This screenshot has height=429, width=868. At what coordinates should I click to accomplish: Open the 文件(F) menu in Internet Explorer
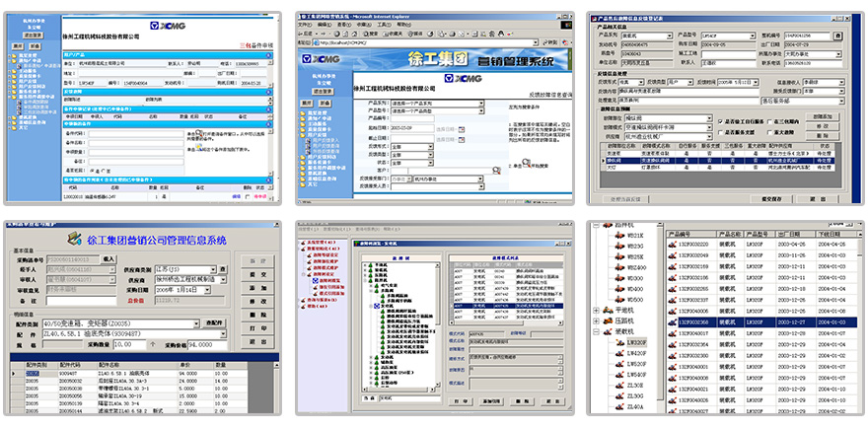tap(305, 25)
